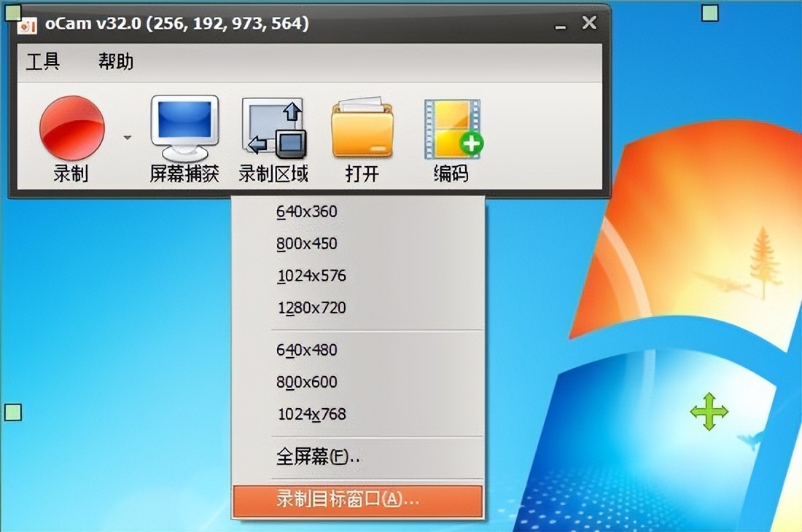Select the 1024x576 region size

[358, 276]
